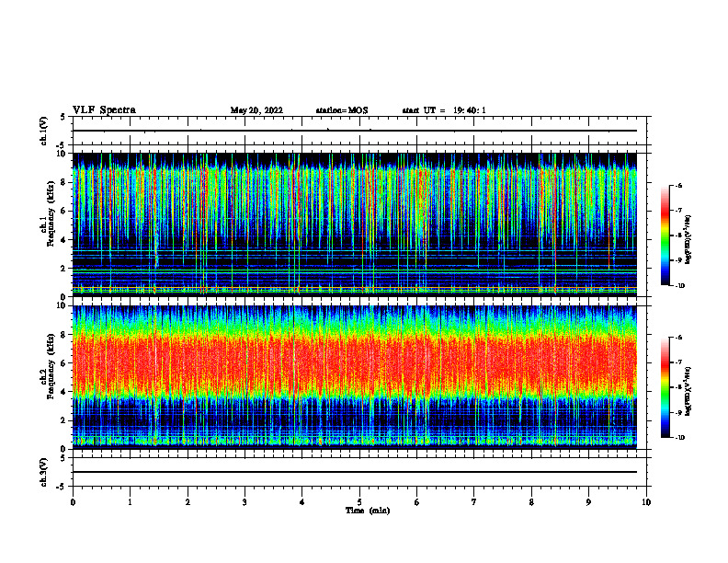The image size is (728, 563).
Task: Click the "start UT = 19:40: 1" text
Action: pos(444,110)
